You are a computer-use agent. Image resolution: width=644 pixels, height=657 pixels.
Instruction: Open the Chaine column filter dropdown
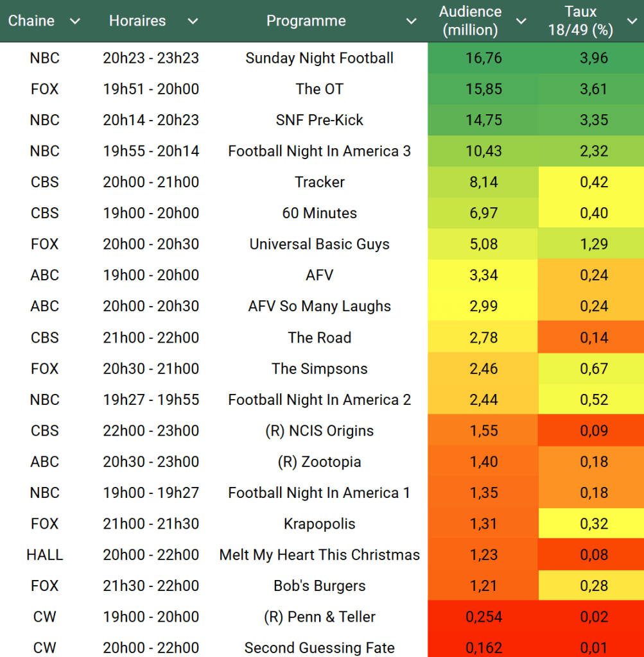pyautogui.click(x=75, y=21)
